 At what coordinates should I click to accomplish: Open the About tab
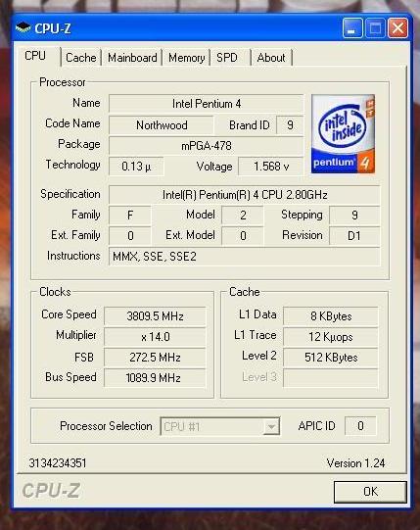(271, 58)
